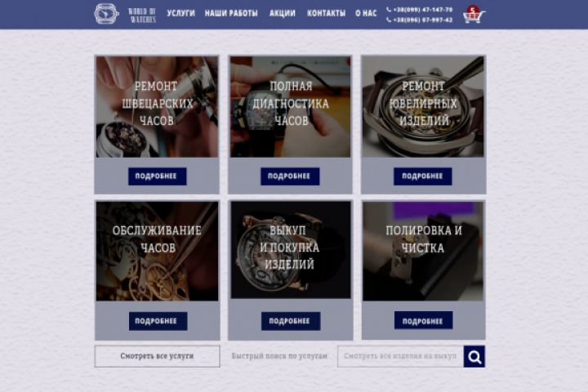Image resolution: width=588 pixels, height=392 pixels.
Task: Open the Наши работы menu item
Action: coord(231,14)
